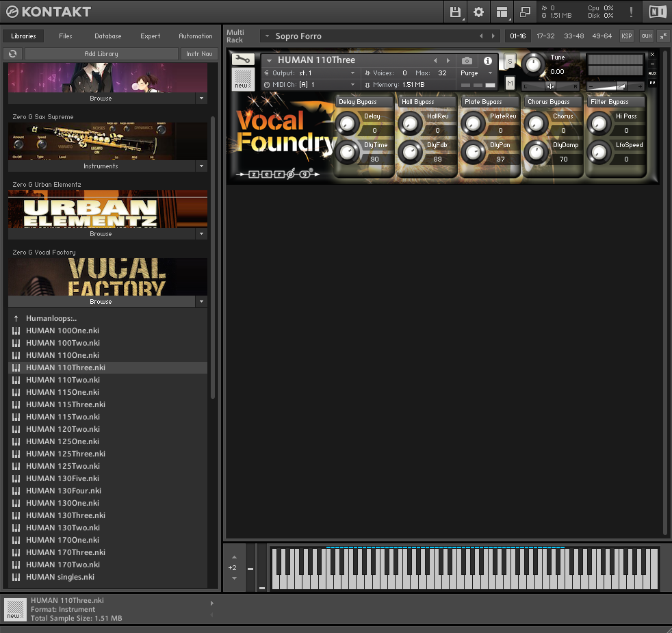Go to previous multi rack preset
The image size is (672, 633).
click(481, 36)
